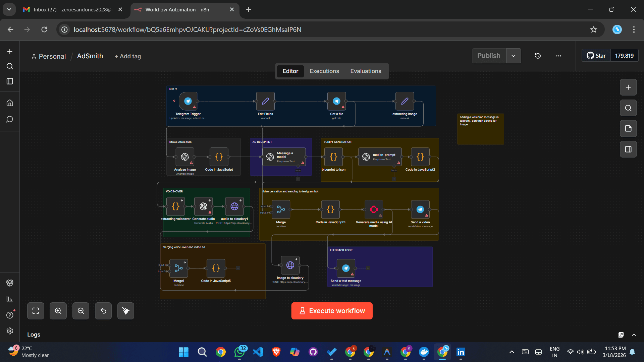
Task: Open the image to cloudary HTTP node
Action: 290,265
